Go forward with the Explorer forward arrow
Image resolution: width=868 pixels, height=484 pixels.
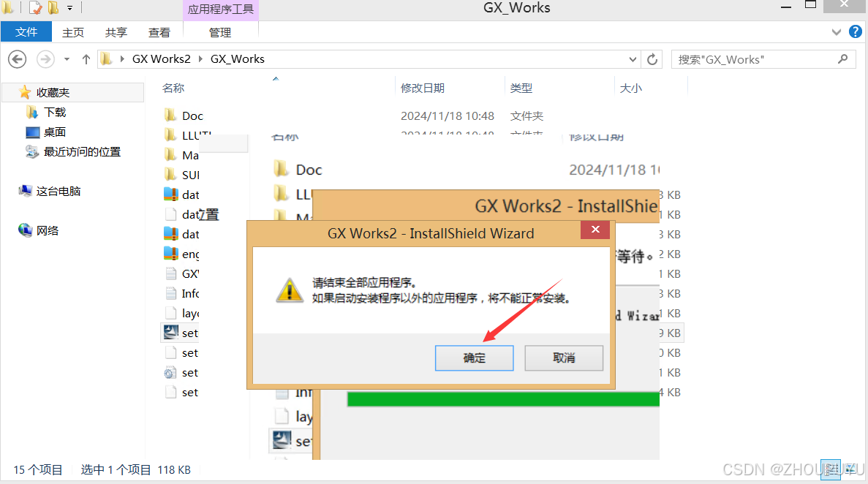click(45, 58)
